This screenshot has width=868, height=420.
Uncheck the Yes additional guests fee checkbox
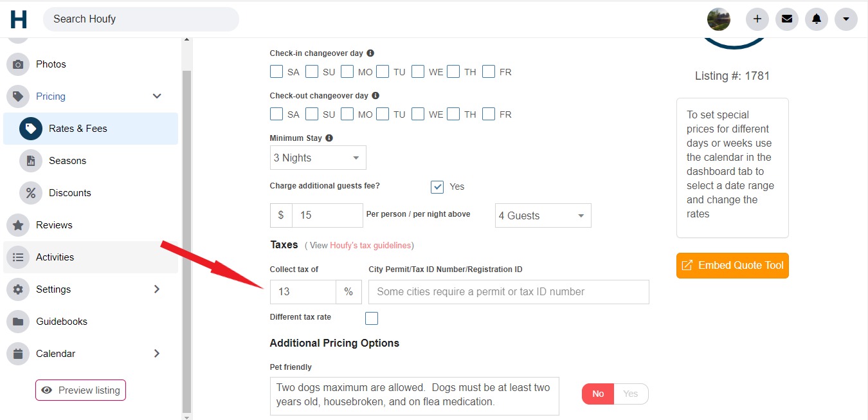click(x=437, y=187)
